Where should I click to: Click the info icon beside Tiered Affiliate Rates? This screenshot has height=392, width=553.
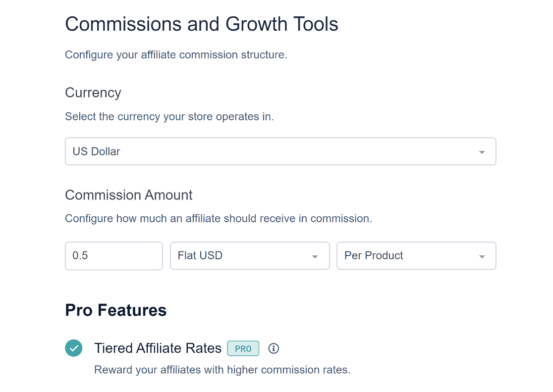click(x=274, y=348)
